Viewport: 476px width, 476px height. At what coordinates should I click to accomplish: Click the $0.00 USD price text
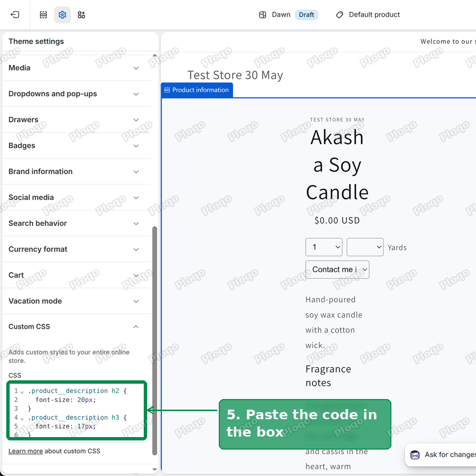[337, 220]
